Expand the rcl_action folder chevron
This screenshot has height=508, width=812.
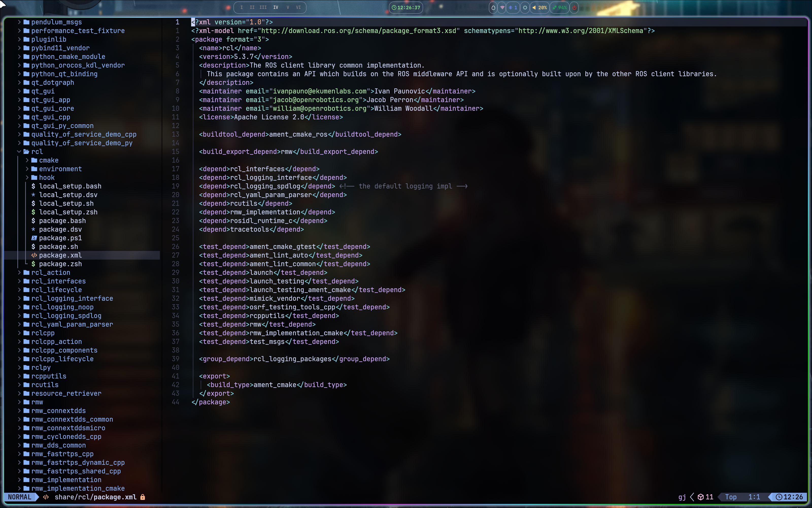[x=19, y=273]
